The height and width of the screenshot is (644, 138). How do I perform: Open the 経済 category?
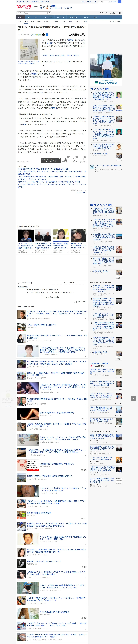[39, 21]
